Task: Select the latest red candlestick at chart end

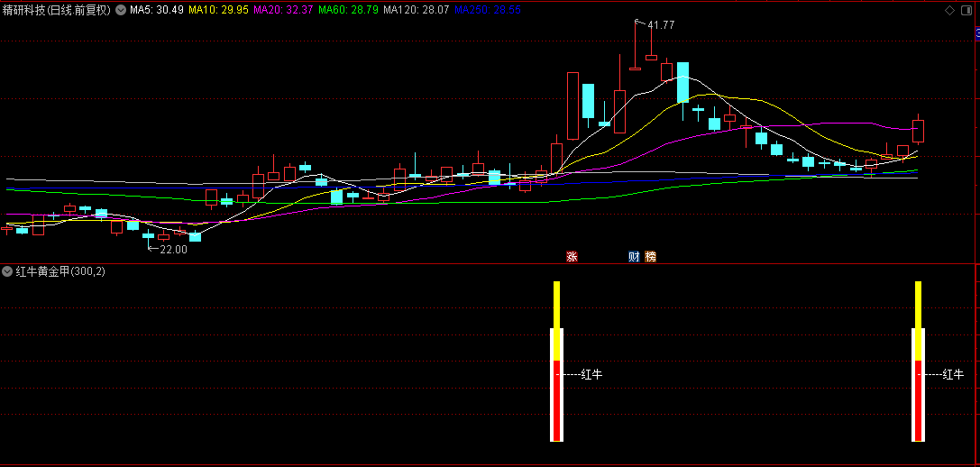Action: [918, 131]
